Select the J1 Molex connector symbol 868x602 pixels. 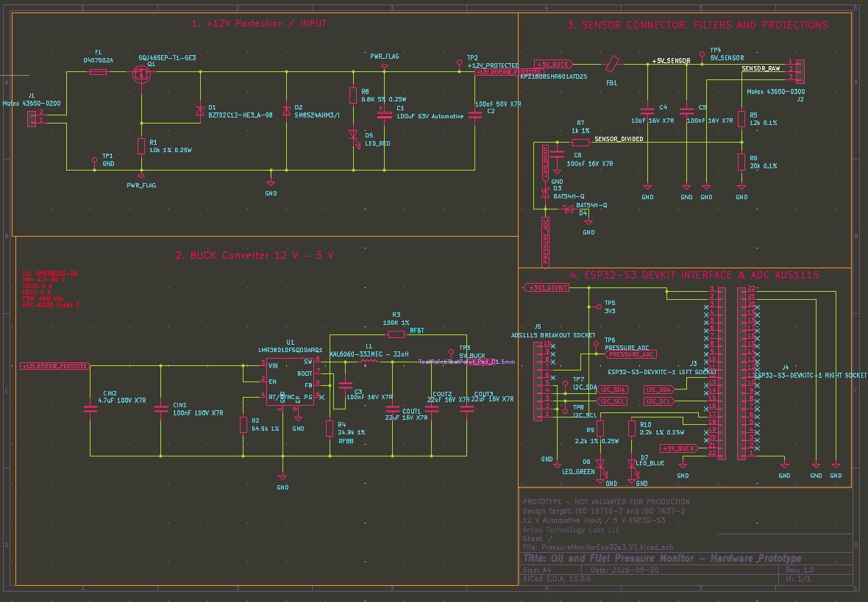point(32,118)
